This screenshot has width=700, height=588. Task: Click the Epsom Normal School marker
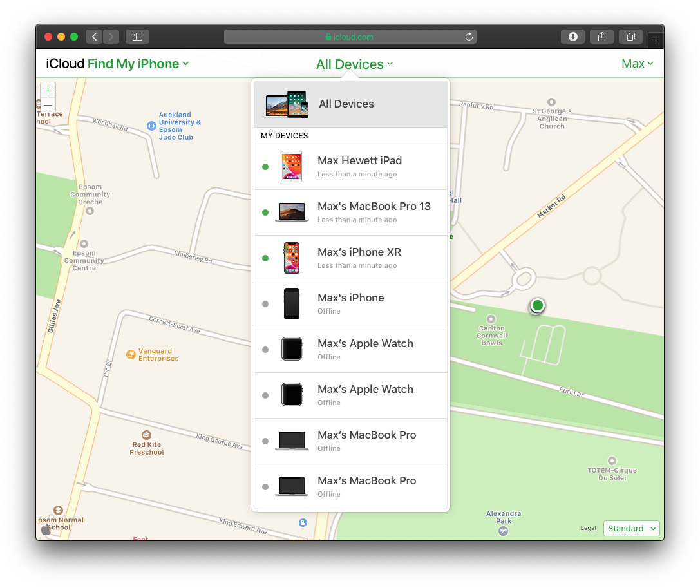[58, 510]
